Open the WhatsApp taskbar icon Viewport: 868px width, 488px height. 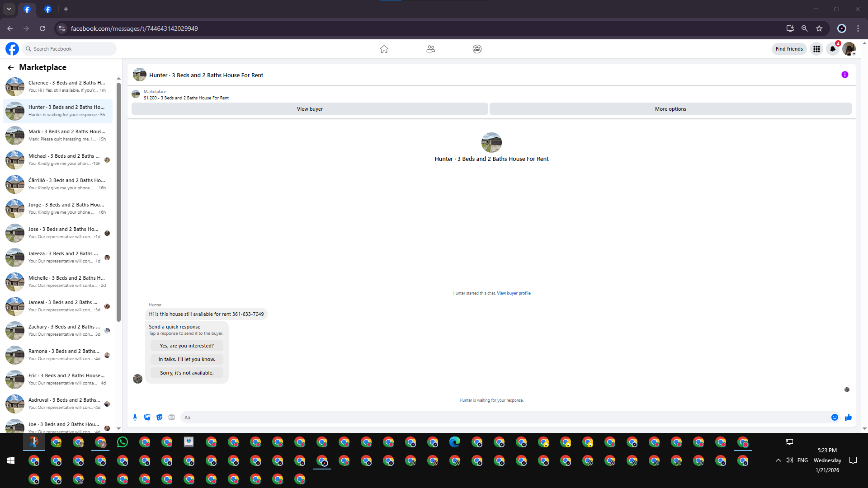[x=123, y=442]
